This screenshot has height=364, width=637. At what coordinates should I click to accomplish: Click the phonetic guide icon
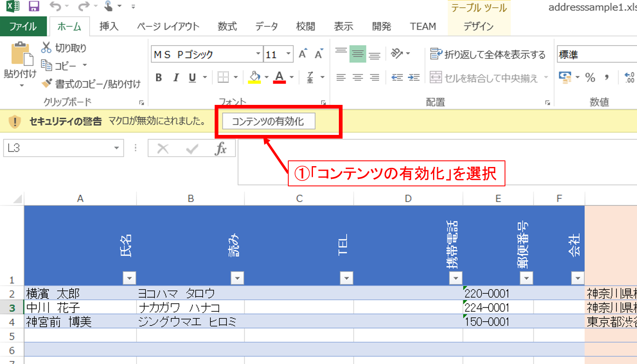tap(310, 77)
